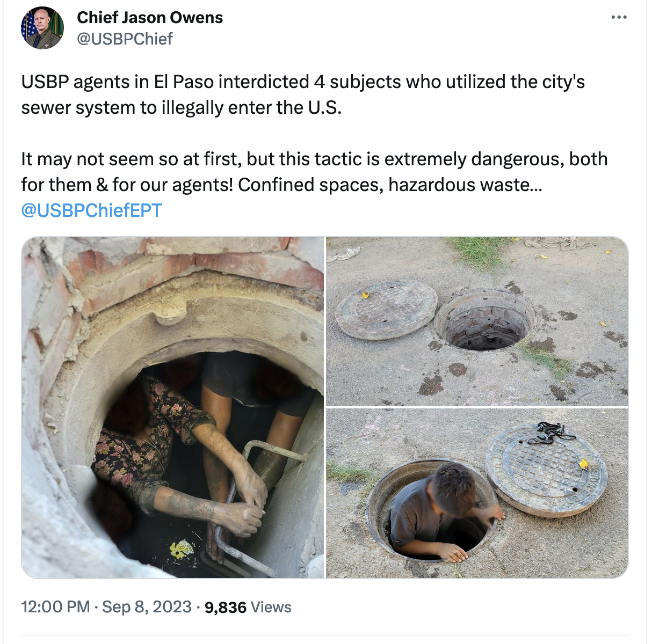652x644 pixels.
Task: Open the top-right photo of the open manhole
Action: tap(477, 321)
